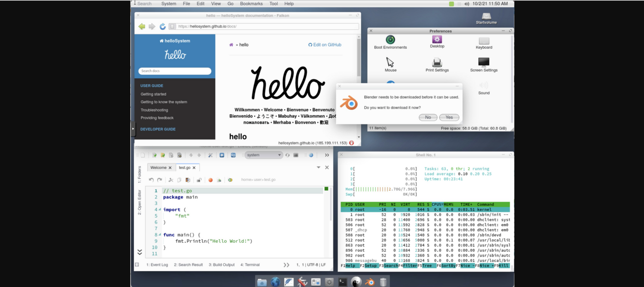This screenshot has height=287, width=644.
Task: Open Print Settings preference
Action: (437, 65)
